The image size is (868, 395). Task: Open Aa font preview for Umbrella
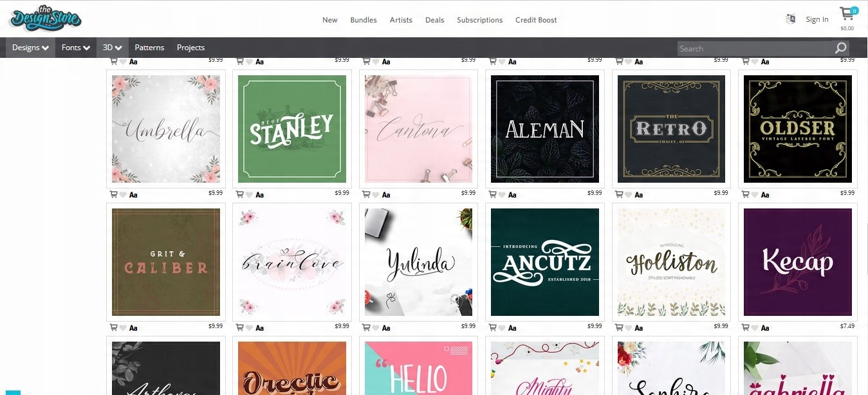133,195
